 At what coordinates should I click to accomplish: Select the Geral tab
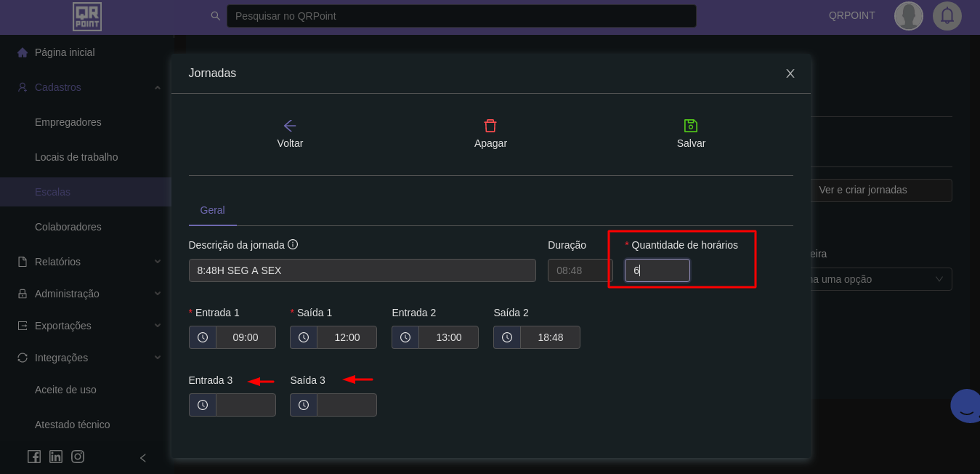point(213,210)
